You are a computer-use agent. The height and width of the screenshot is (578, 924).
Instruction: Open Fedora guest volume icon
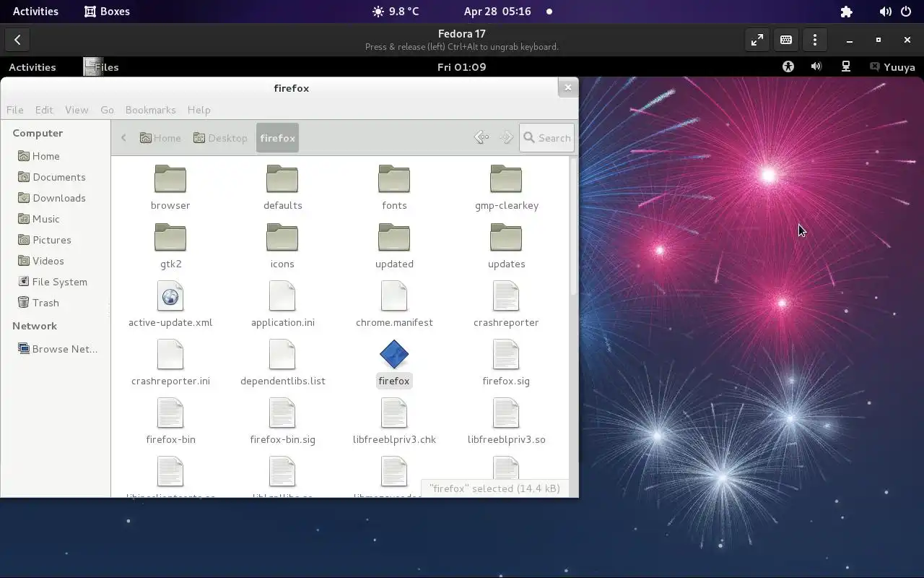[816, 66]
